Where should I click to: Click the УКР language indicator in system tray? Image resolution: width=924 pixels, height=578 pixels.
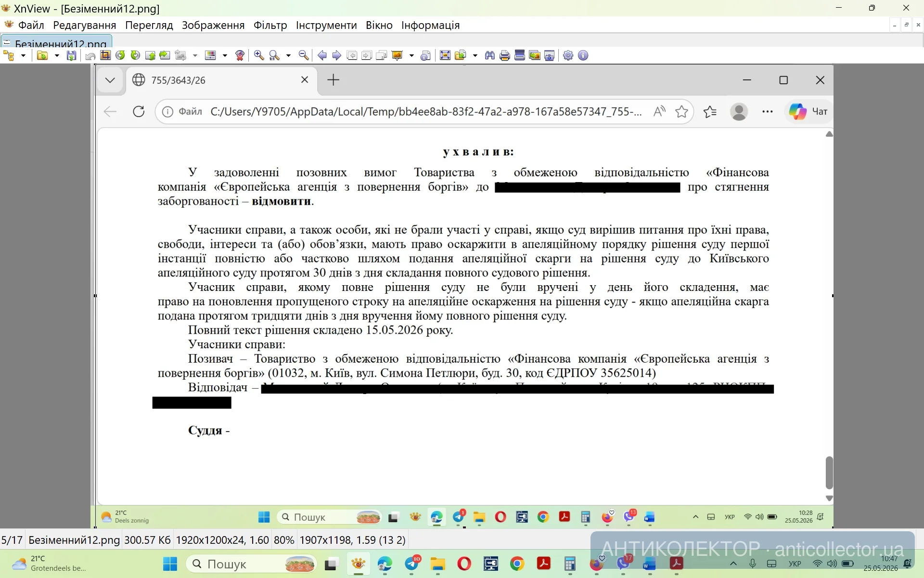[x=795, y=564]
